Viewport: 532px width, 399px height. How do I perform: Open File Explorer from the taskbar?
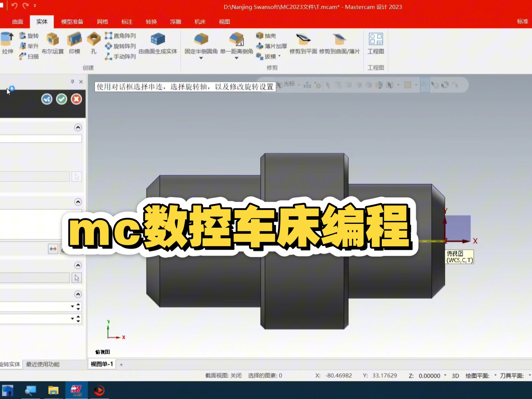pyautogui.click(x=53, y=390)
